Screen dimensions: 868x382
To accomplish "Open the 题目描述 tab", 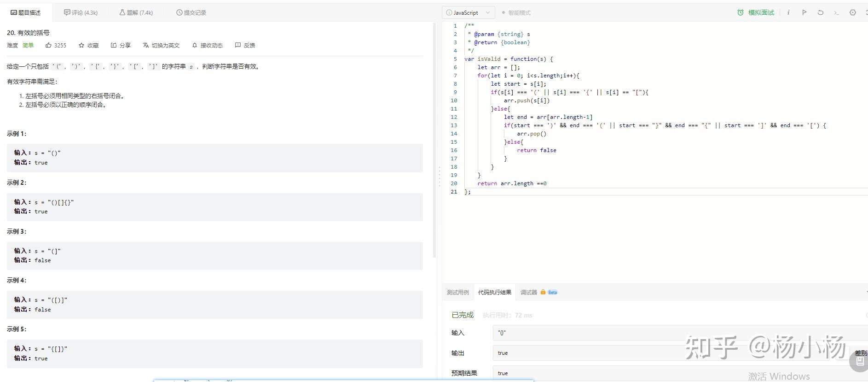I will pos(26,12).
